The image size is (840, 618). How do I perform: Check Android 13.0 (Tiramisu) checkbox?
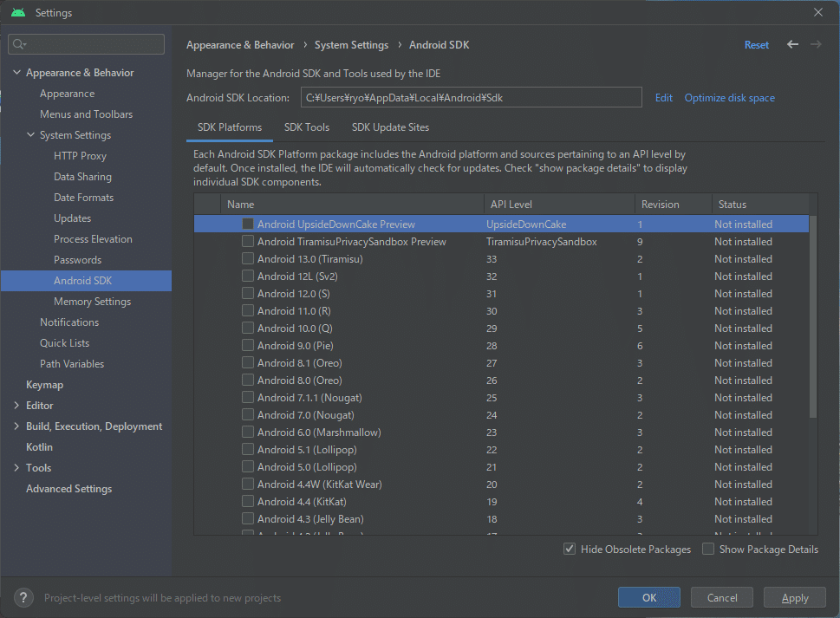point(248,258)
